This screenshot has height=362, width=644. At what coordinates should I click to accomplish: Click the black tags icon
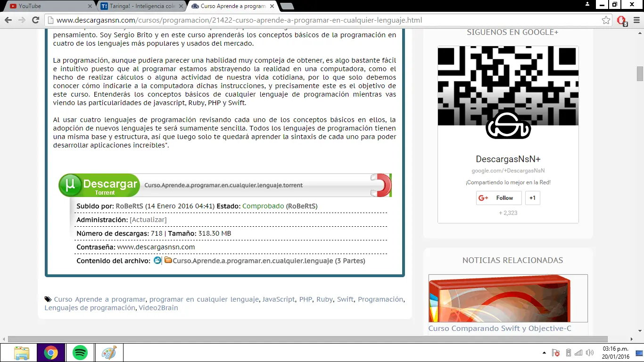point(48,299)
